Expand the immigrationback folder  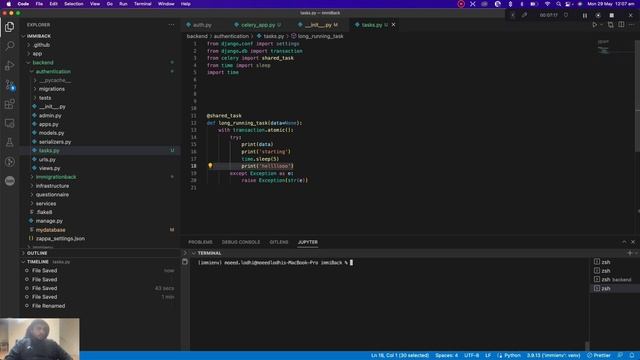click(x=56, y=177)
